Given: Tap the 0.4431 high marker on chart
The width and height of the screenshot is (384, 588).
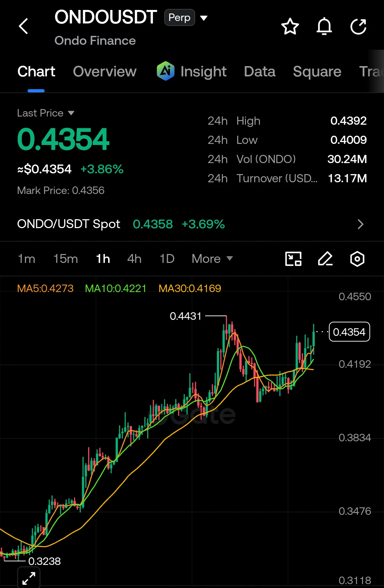Looking at the screenshot, I should point(186,316).
